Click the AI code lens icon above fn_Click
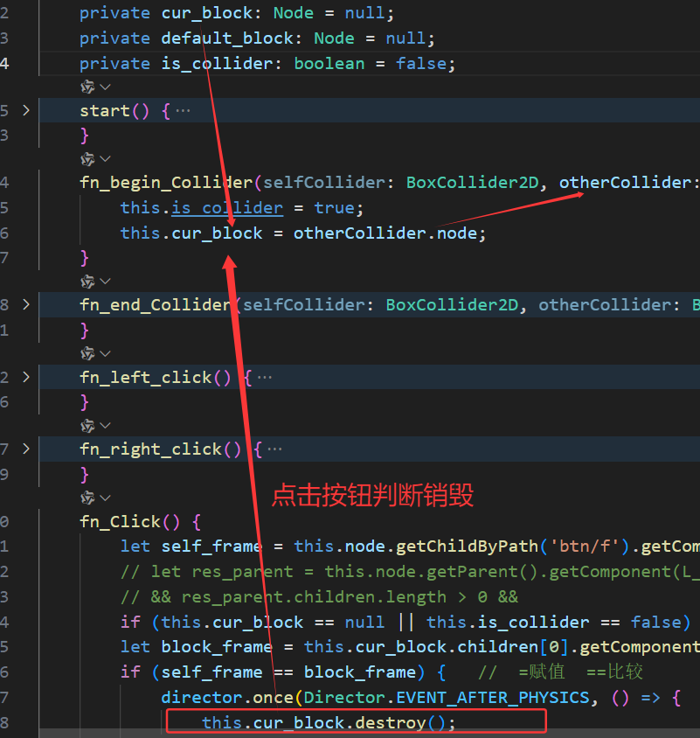Image resolution: width=700 pixels, height=738 pixels. [87, 498]
